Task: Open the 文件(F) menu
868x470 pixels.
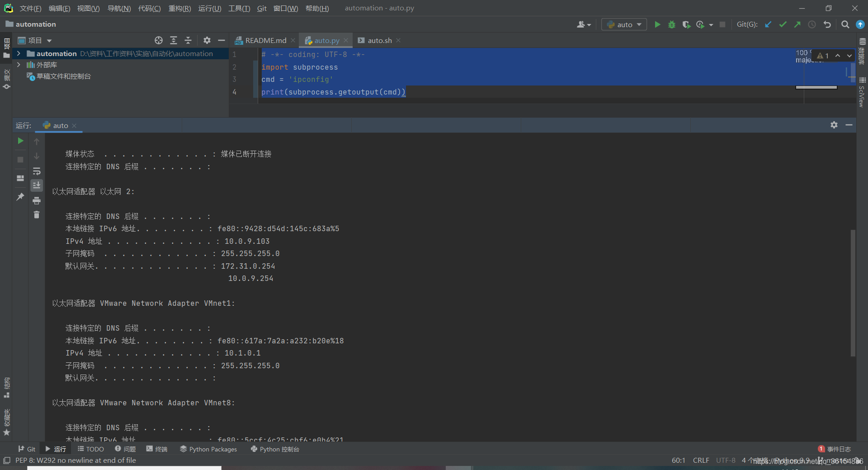Action: [30, 8]
